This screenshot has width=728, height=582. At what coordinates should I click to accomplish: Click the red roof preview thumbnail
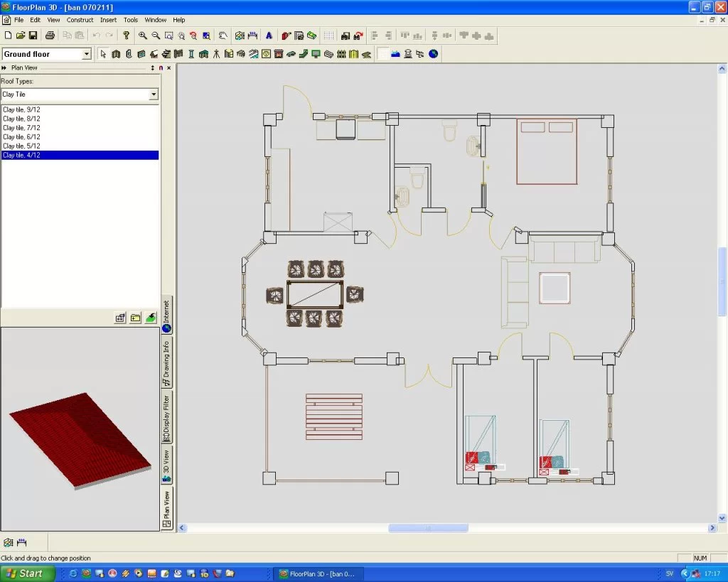click(78, 439)
